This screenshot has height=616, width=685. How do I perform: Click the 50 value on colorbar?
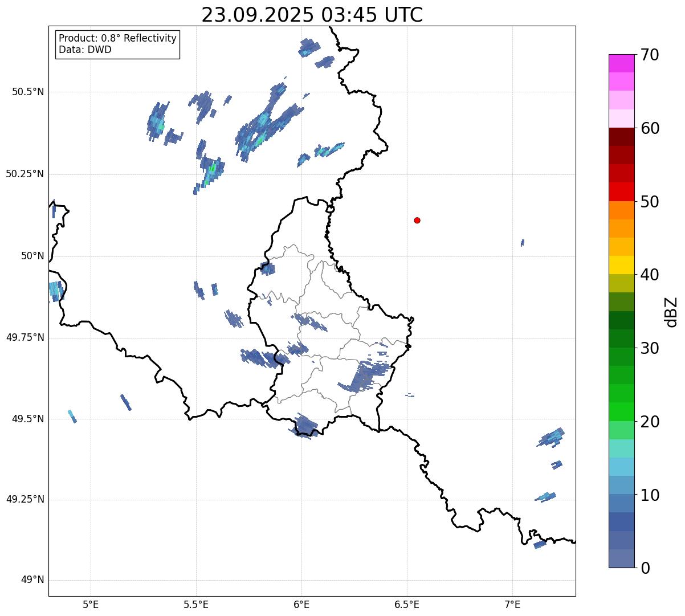point(650,202)
